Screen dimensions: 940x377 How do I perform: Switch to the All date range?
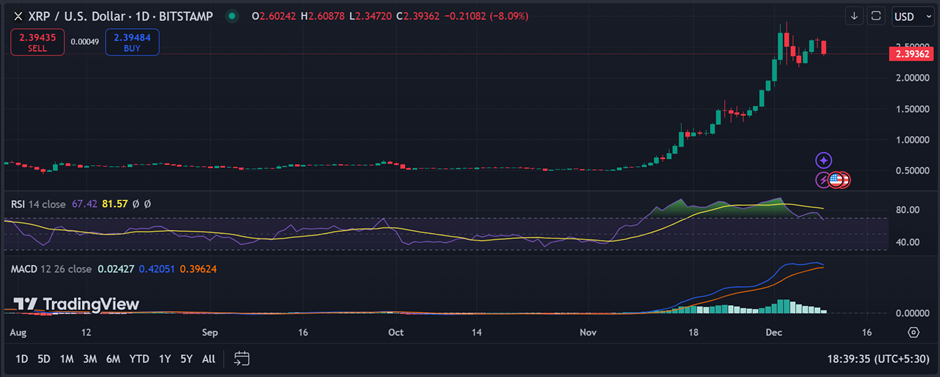(209, 359)
